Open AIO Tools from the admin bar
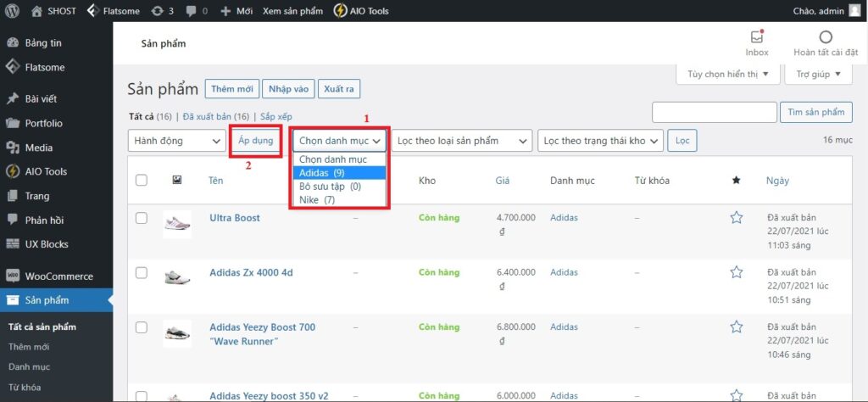868x402 pixels. point(361,11)
